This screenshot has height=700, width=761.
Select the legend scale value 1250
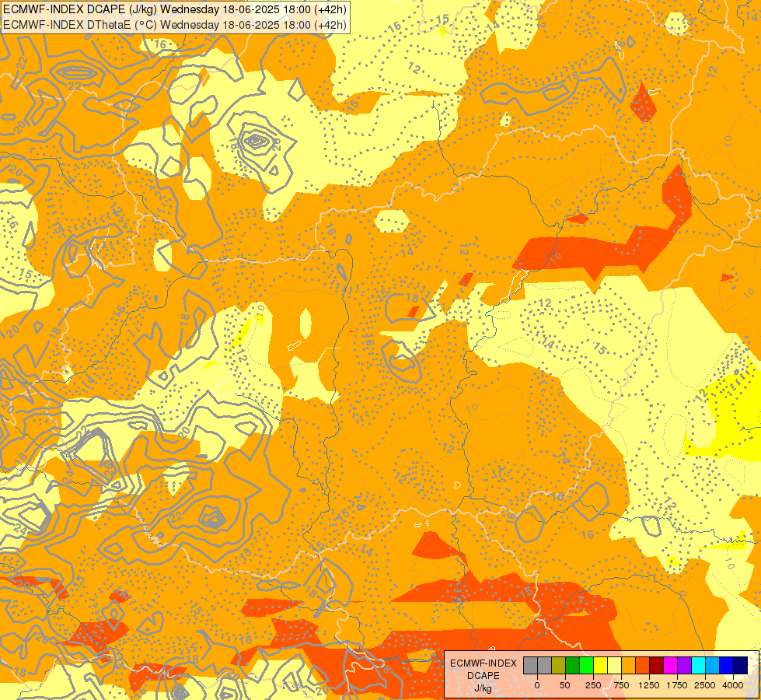[649, 685]
